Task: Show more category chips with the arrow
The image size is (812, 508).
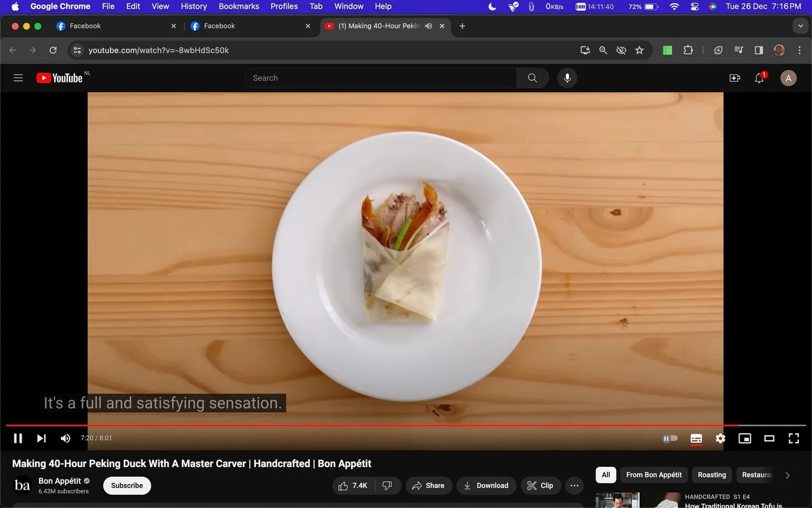Action: 787,475
